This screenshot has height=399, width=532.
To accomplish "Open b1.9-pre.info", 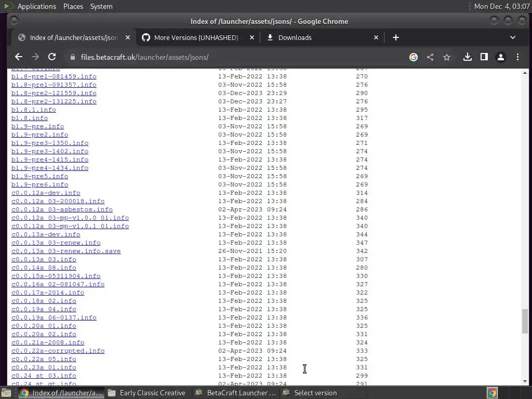I will [37, 126].
